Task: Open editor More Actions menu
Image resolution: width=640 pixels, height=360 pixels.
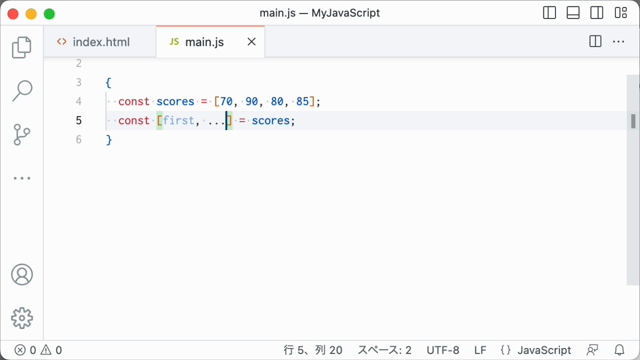Action: pos(618,42)
